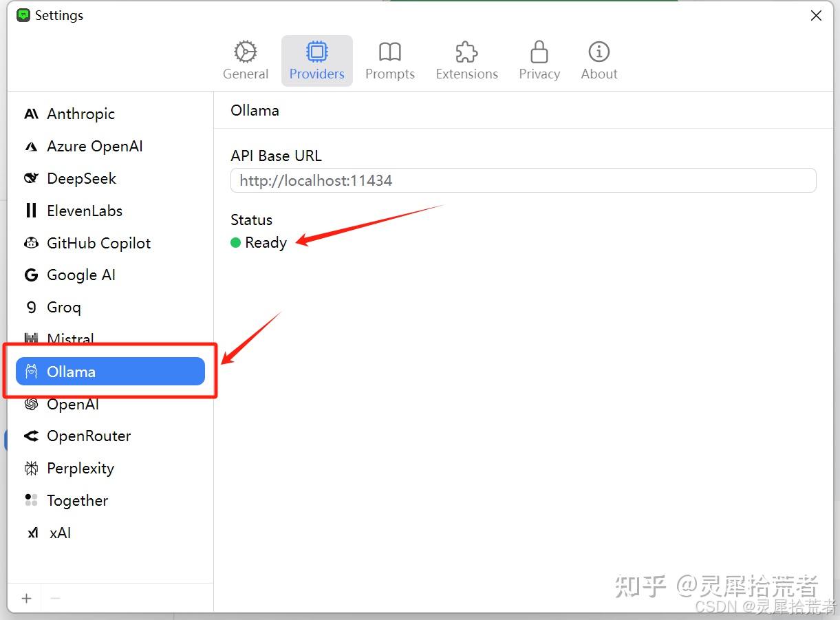This screenshot has width=840, height=620.
Task: Click the xAI provider icon
Action: tap(31, 533)
